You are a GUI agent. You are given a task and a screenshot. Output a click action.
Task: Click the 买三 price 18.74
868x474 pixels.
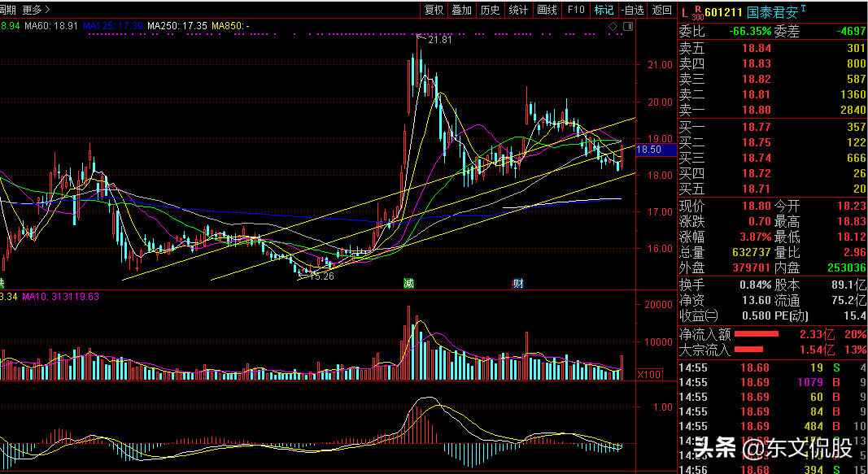(757, 159)
